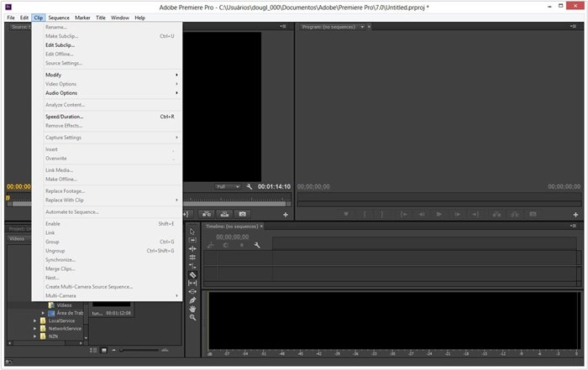Switch Project panel to list view
The height and width of the screenshot is (370, 588).
93,350
